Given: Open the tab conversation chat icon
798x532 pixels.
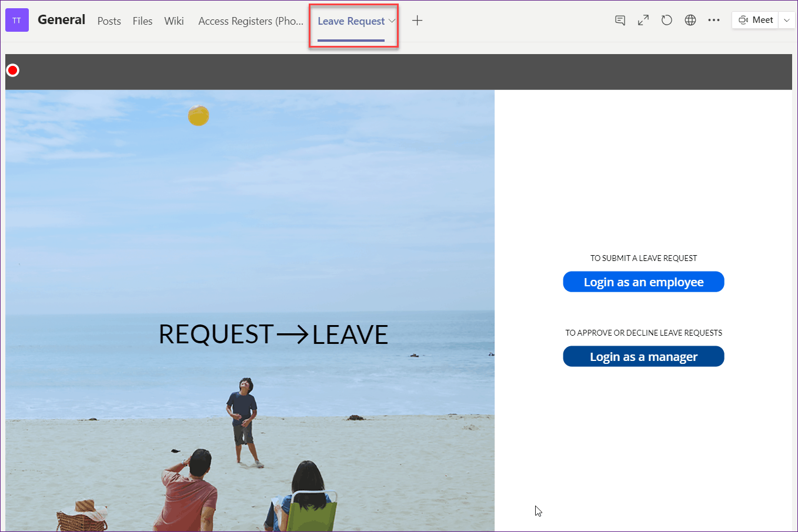Looking at the screenshot, I should tap(620, 21).
